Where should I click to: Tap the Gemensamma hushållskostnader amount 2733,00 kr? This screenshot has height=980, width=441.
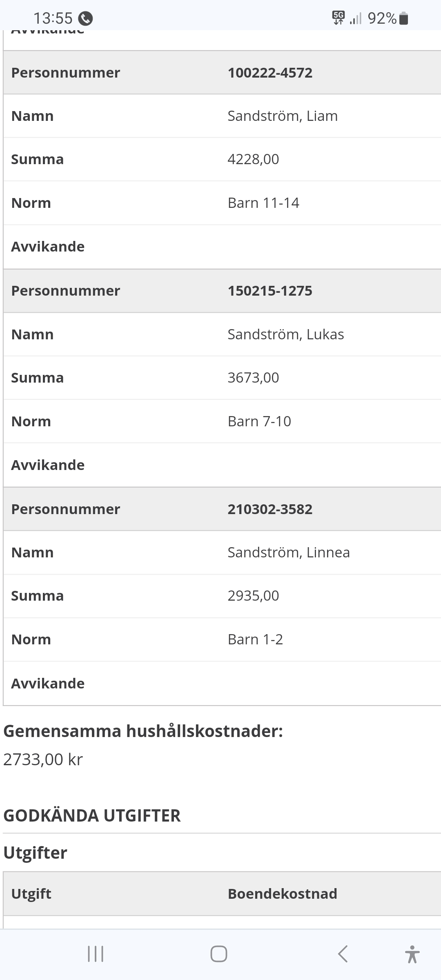pos(43,759)
